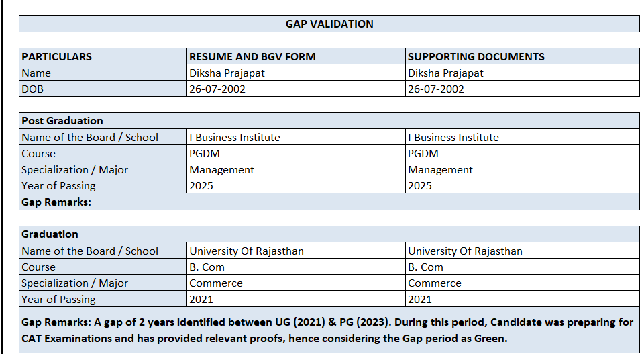
Task: Select PGDM in supporting documents column
Action: click(423, 154)
